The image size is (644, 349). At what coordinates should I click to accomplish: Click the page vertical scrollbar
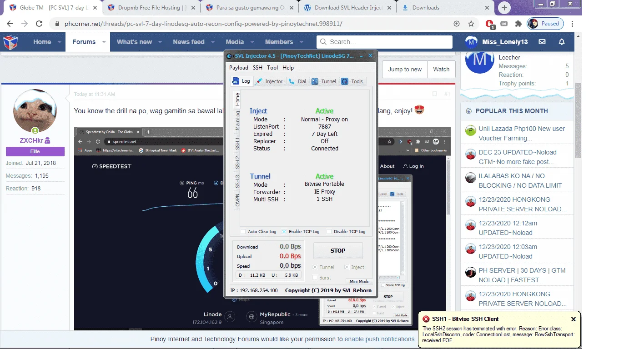pos(578,120)
